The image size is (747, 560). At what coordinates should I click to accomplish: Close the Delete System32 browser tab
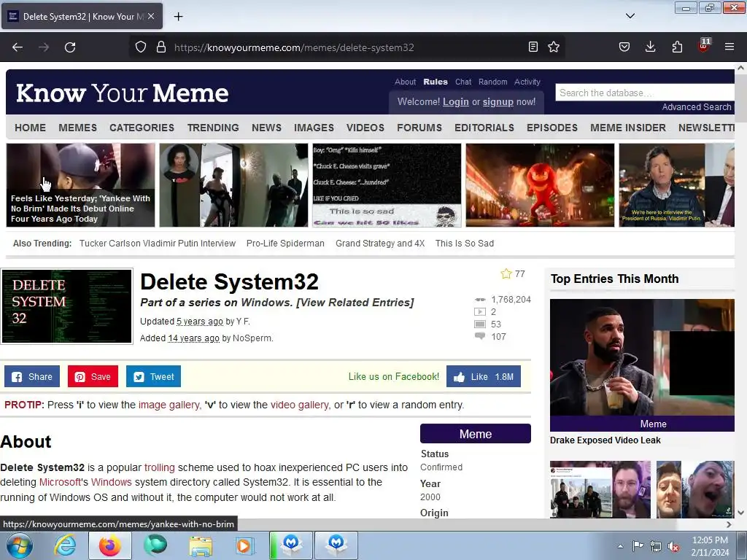coord(151,16)
